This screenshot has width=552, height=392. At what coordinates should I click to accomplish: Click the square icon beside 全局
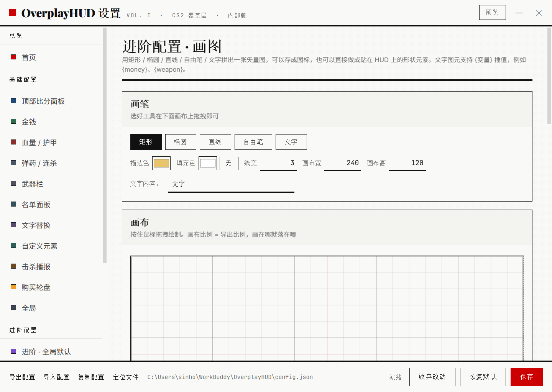13,308
